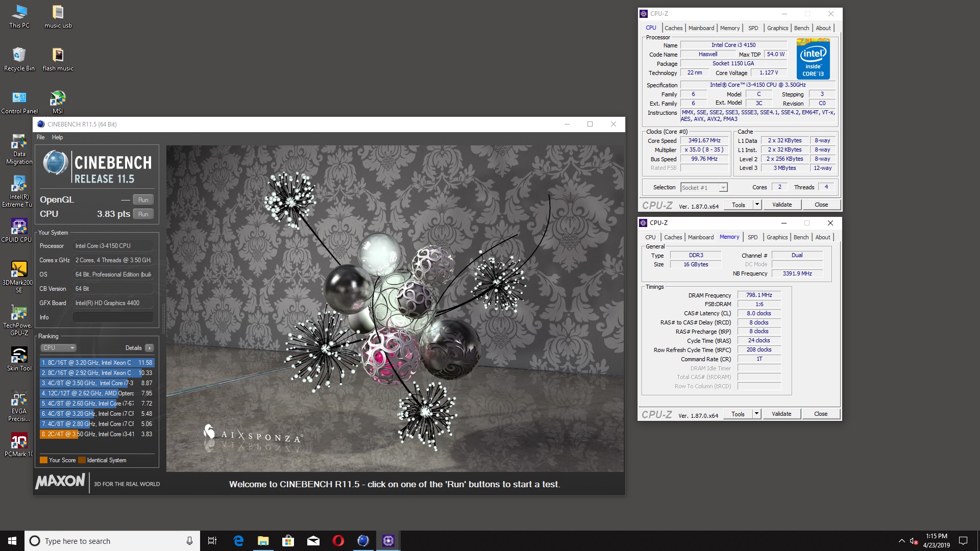Open the Windows Start menu
This screenshot has height=551, width=980.
12,541
